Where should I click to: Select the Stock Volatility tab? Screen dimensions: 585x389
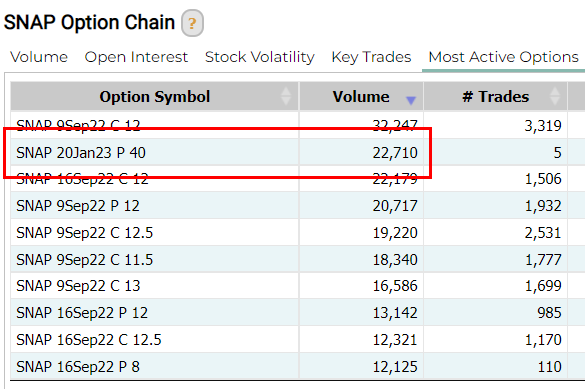260,57
